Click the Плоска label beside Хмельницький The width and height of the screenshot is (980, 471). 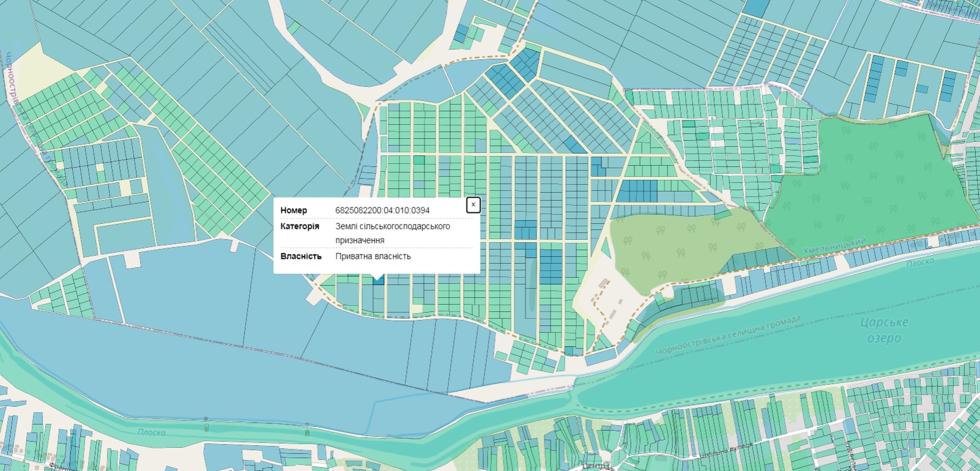point(920,262)
